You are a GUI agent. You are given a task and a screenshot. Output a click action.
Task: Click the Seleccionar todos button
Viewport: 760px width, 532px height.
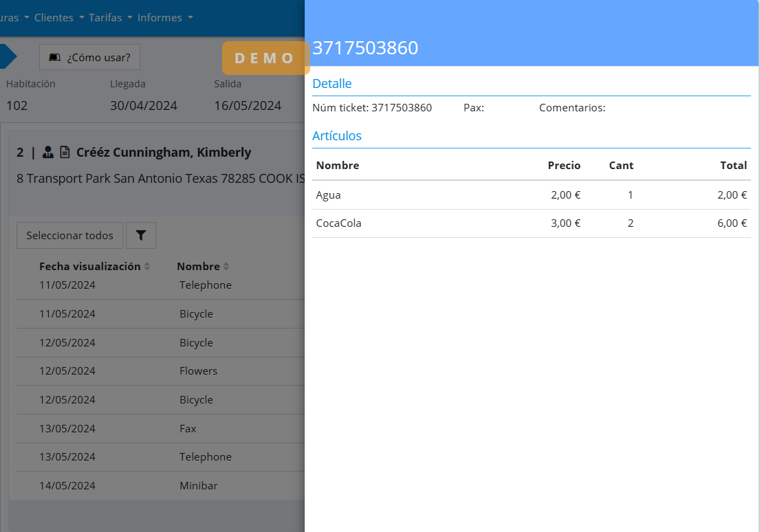coord(69,236)
